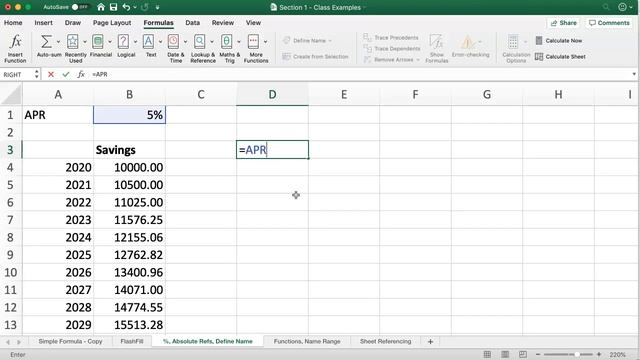Open Quick Access Toolbar customize arrow

(x=158, y=7)
